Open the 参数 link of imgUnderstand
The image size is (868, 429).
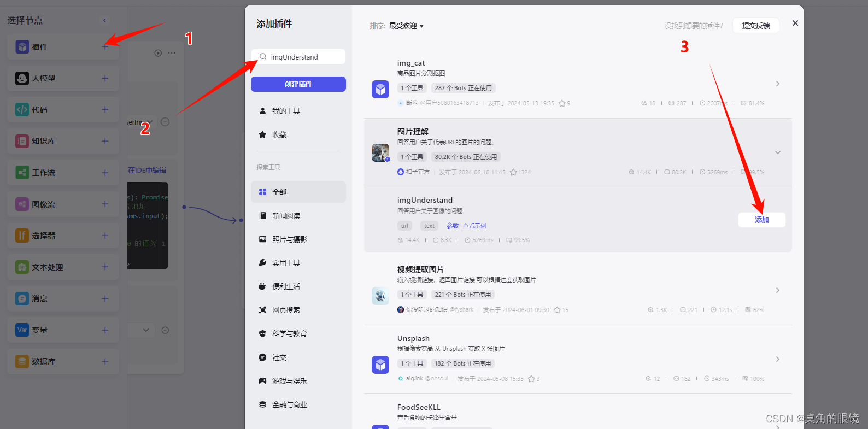(x=453, y=226)
